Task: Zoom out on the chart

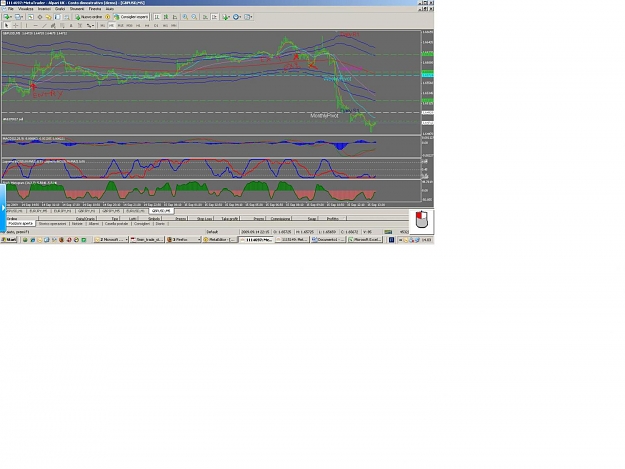Action: (194, 17)
